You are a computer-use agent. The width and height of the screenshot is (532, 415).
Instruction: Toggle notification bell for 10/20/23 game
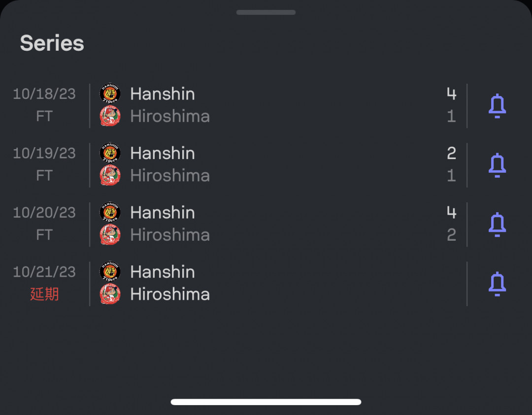pos(497,224)
